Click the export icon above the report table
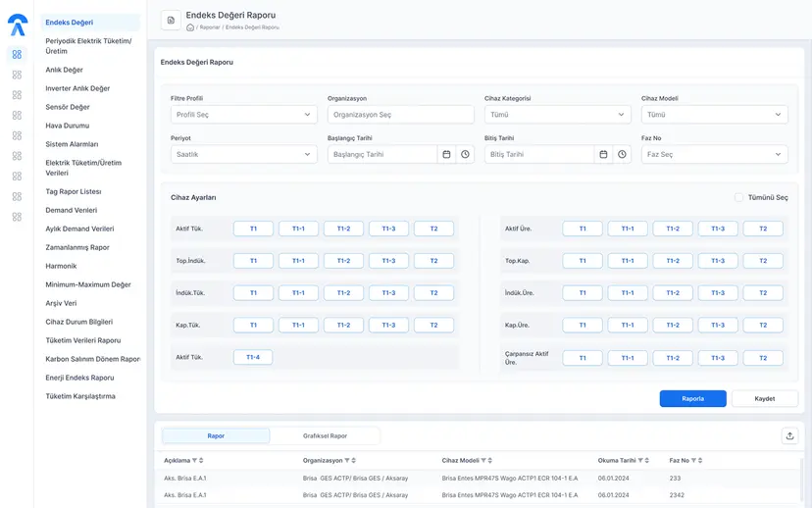812x508 pixels. tap(789, 436)
